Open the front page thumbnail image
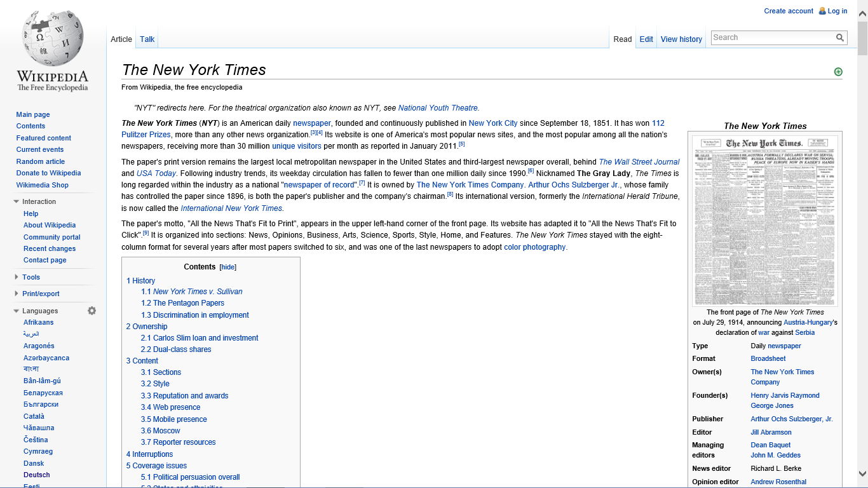Viewport: 868px width, 488px height. point(765,220)
